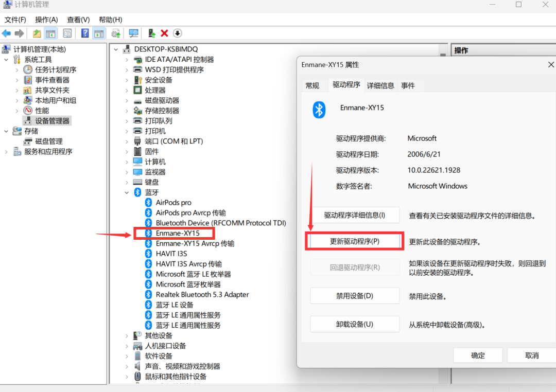Open the 操作(A) menu

[x=46, y=20]
